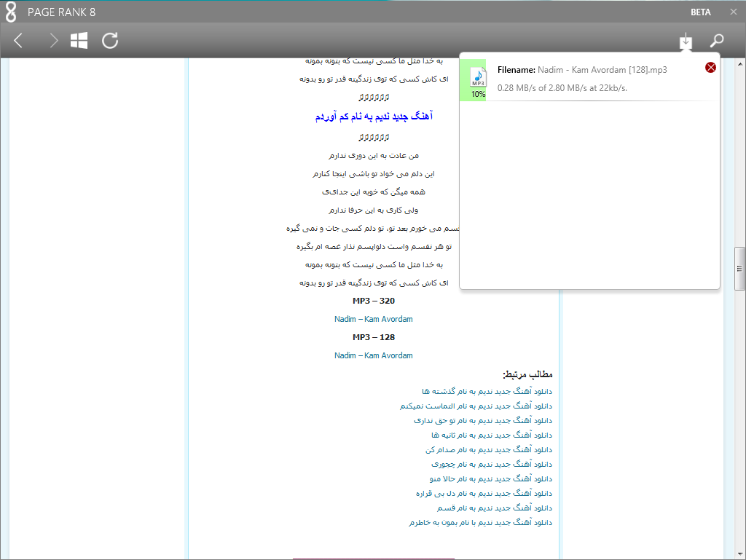Click the forward navigation arrow
This screenshot has height=560, width=746.
[52, 41]
